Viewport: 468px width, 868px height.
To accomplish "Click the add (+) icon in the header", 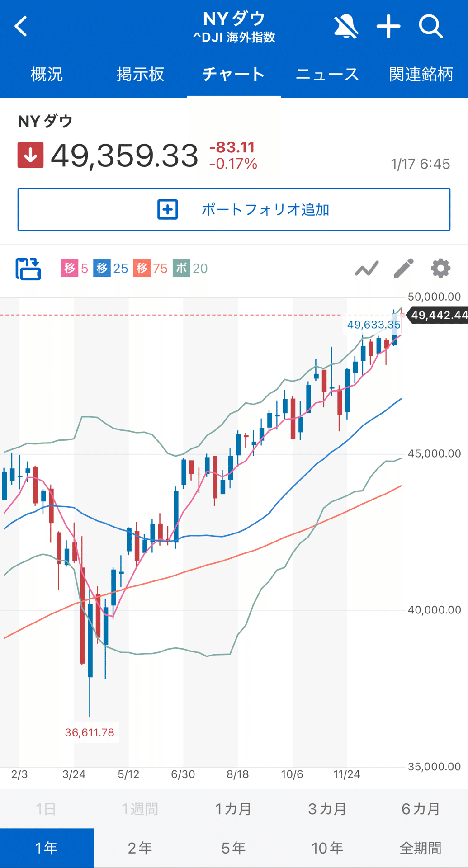I will point(388,26).
